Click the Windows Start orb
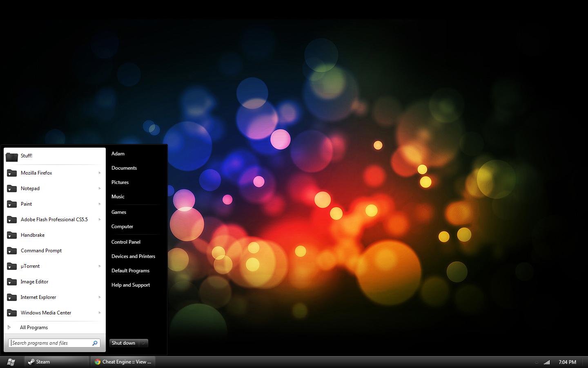This screenshot has height=368, width=588. point(11,362)
